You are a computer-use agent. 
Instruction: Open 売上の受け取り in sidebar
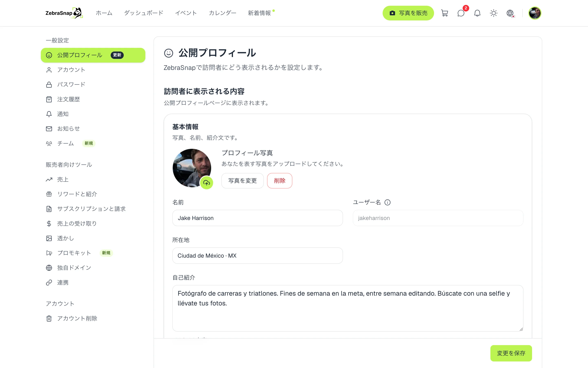(x=93, y=223)
